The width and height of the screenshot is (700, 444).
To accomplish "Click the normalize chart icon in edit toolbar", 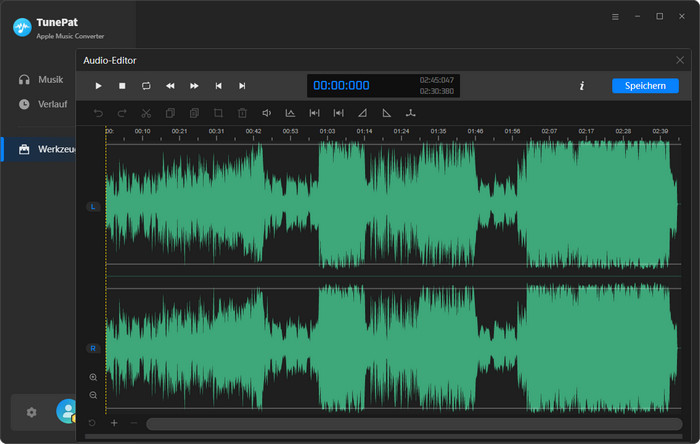I will [x=290, y=113].
